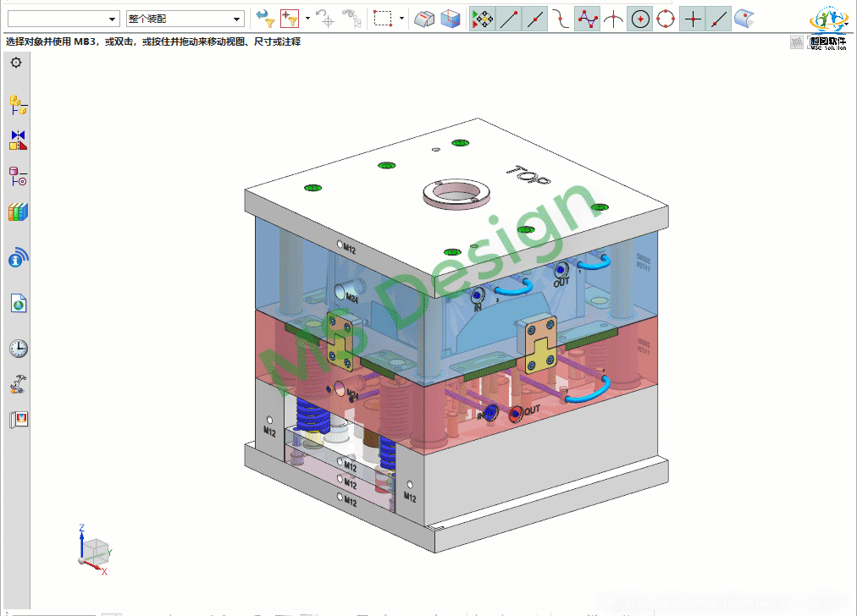Toggle Point on Face snap
Screen dimensions: 857x616
[x=744, y=19]
